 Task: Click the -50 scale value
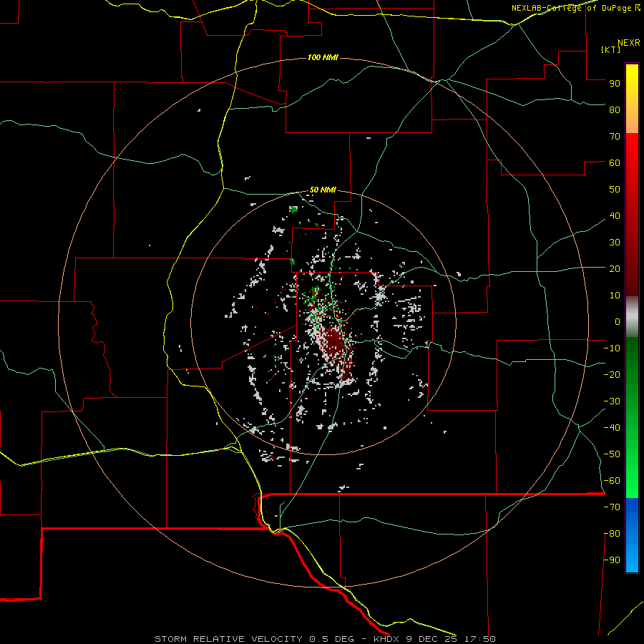coord(612,454)
